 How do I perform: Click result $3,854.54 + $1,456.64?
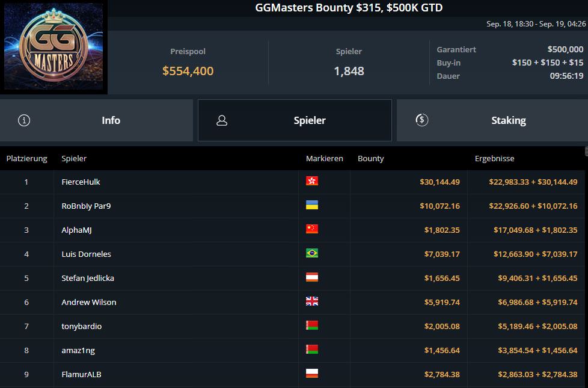point(537,350)
